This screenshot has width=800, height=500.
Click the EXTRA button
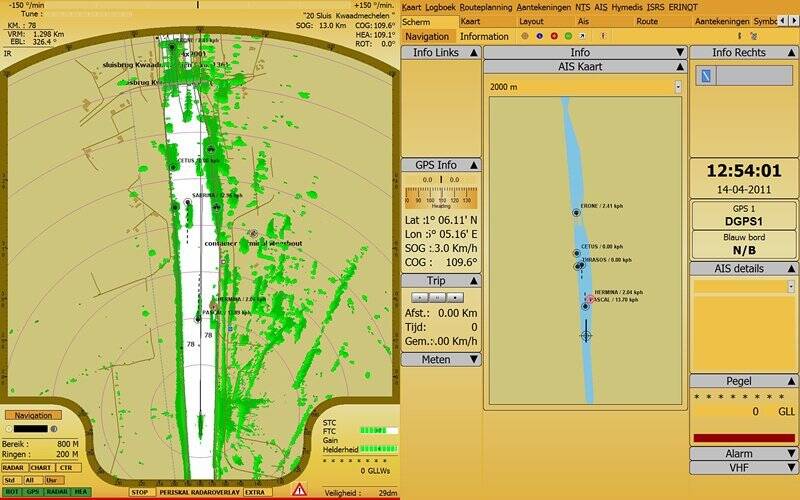click(257, 492)
